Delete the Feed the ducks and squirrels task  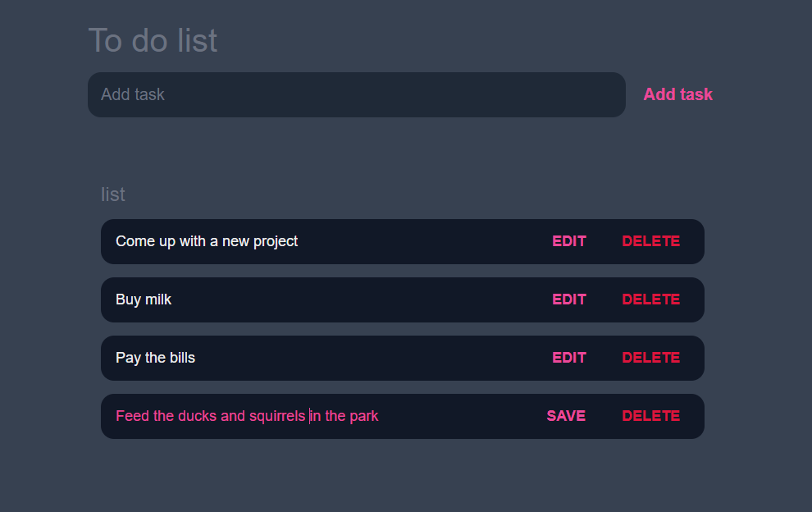pos(650,416)
